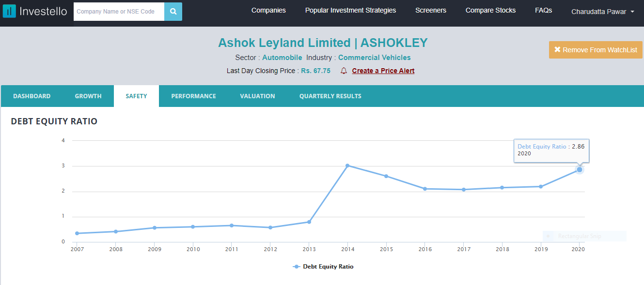
Task: Open the FAQs page
Action: [x=543, y=11]
